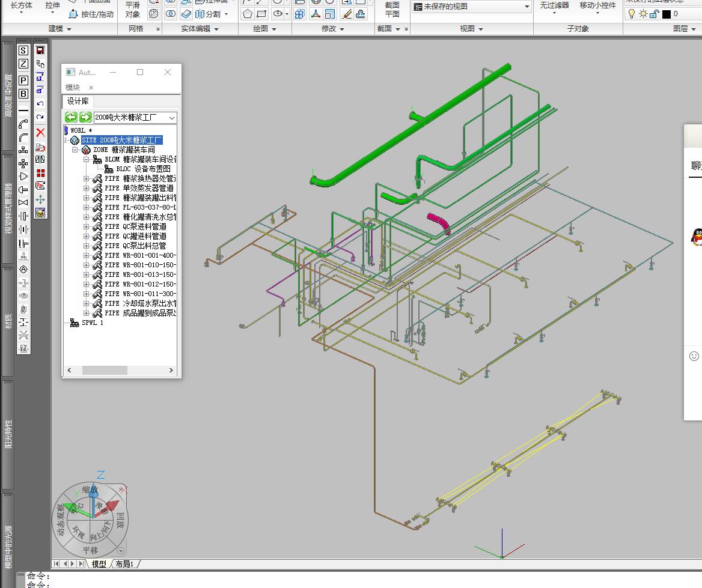Viewport: 702px width, 588px height.
Task: Click the black layer color swatch
Action: 666,14
